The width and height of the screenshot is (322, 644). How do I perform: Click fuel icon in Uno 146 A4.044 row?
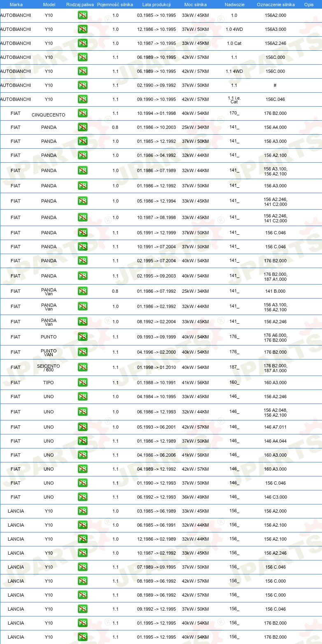click(x=82, y=441)
